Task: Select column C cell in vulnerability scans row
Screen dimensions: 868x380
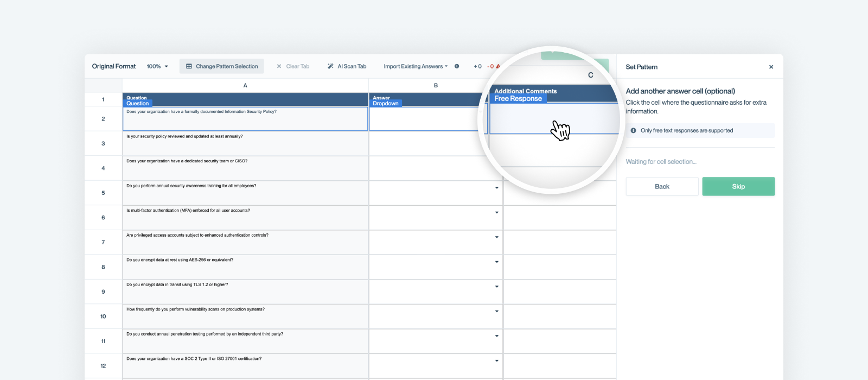Action: click(560, 316)
